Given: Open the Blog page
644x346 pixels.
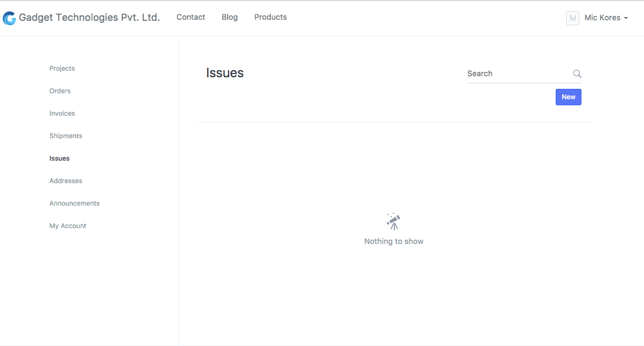Looking at the screenshot, I should (x=229, y=17).
